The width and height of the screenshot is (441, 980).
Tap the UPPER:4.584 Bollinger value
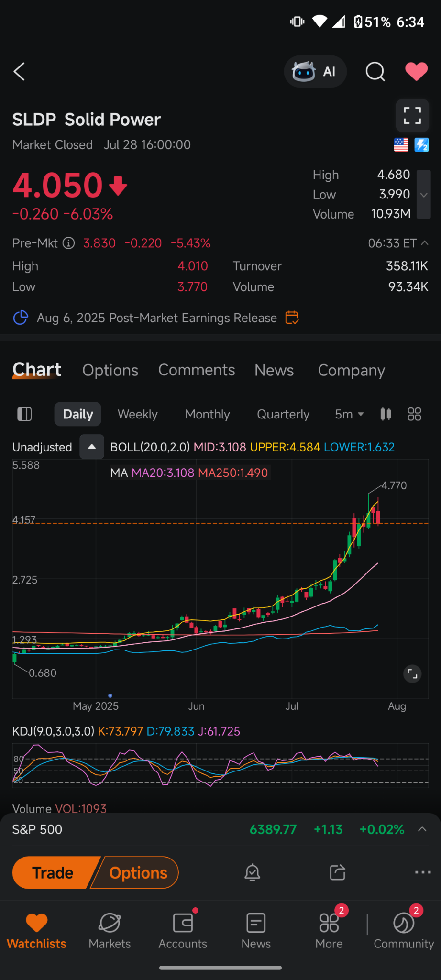pyautogui.click(x=285, y=447)
